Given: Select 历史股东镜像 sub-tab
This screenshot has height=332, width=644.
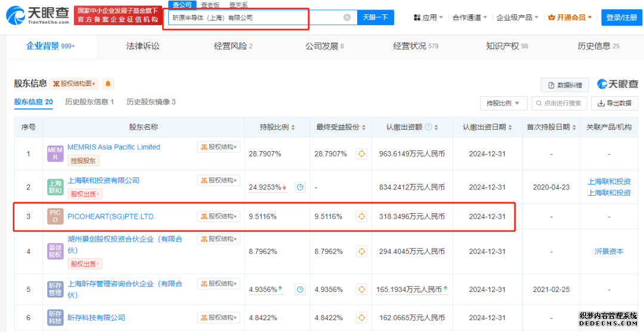Looking at the screenshot, I should (x=151, y=102).
